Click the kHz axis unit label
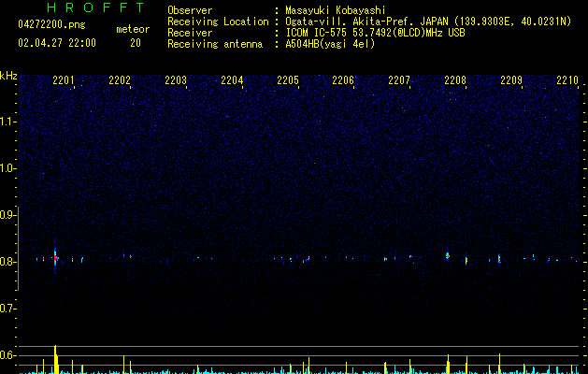 8,76
